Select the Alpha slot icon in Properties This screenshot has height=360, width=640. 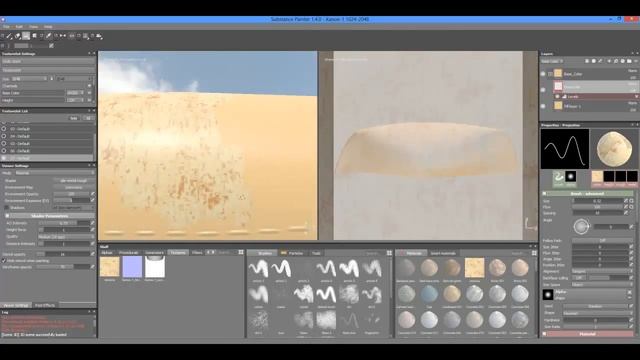tap(571, 177)
